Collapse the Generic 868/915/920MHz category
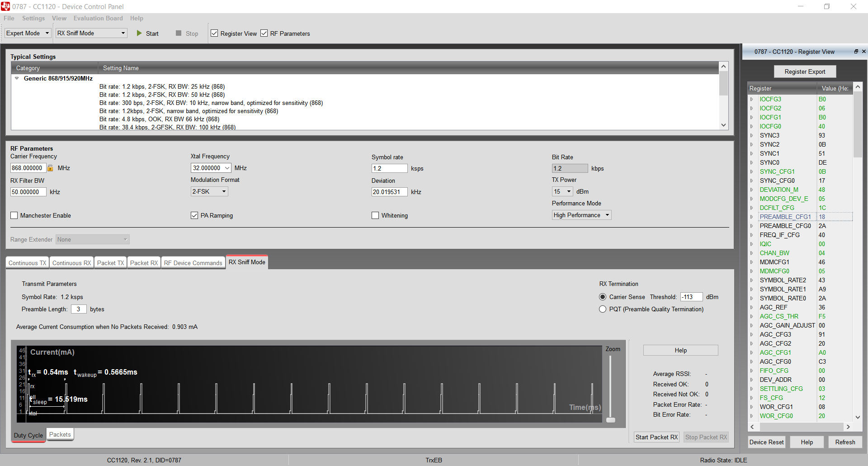This screenshot has height=466, width=868. click(17, 78)
